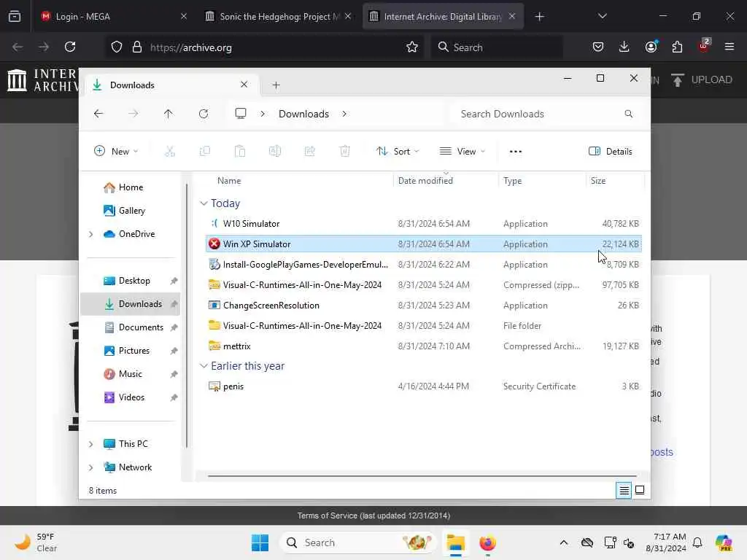The width and height of the screenshot is (747, 560).
Task: Open Videos in Quick access
Action: tap(130, 397)
